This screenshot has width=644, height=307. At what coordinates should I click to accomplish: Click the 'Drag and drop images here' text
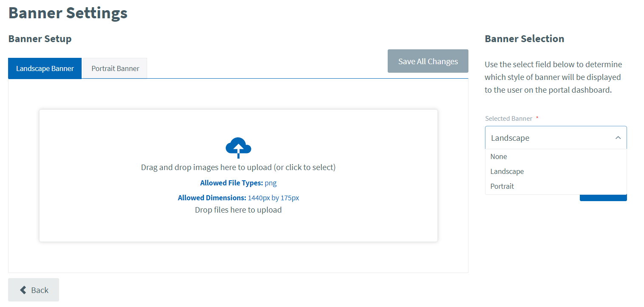click(238, 167)
